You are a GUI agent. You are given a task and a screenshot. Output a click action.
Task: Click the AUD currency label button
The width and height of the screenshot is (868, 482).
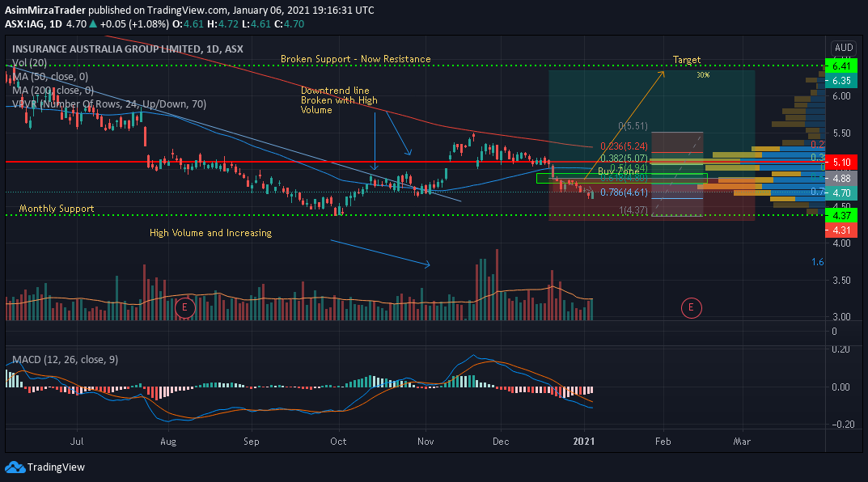[844, 49]
